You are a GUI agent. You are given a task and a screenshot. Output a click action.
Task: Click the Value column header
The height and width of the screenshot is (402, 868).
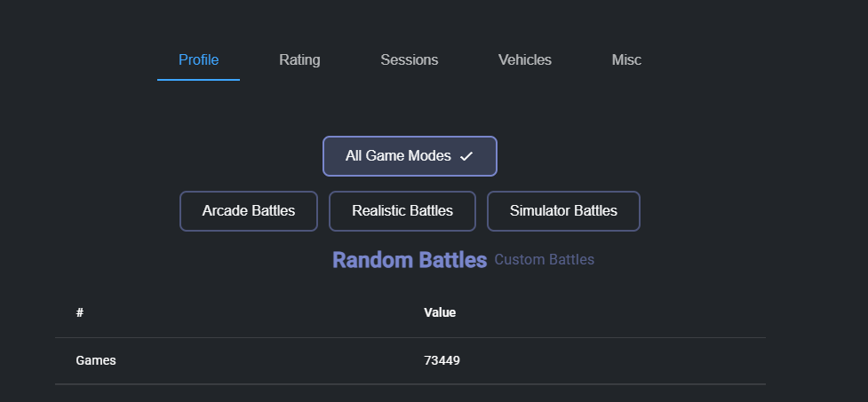pyautogui.click(x=440, y=312)
